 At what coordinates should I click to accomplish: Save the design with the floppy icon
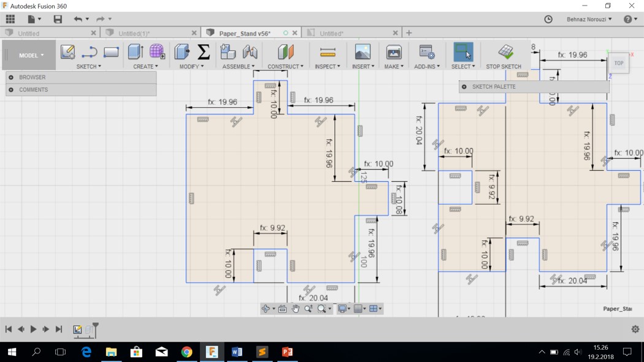point(58,19)
